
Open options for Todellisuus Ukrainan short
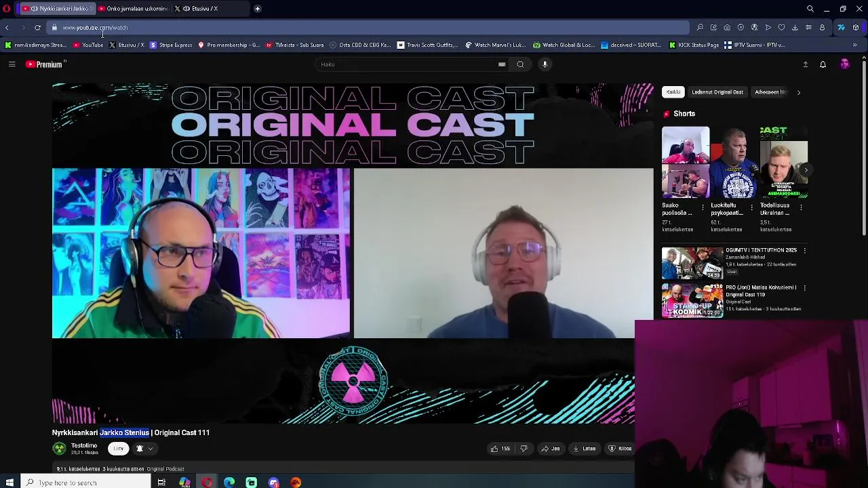click(801, 207)
